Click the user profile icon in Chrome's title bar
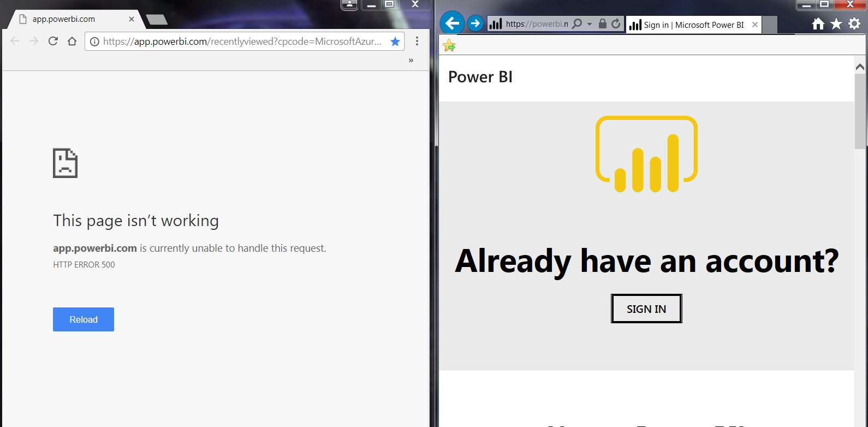 pyautogui.click(x=349, y=5)
